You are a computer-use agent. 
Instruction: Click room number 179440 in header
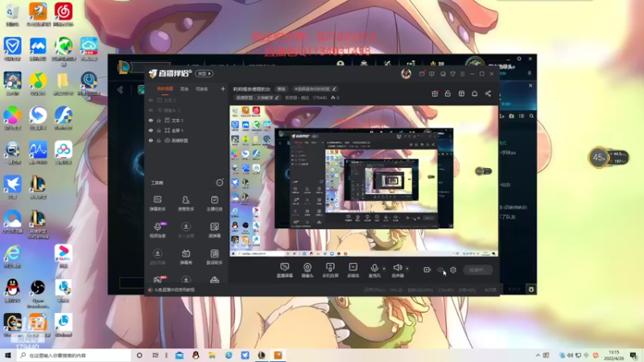pos(320,97)
